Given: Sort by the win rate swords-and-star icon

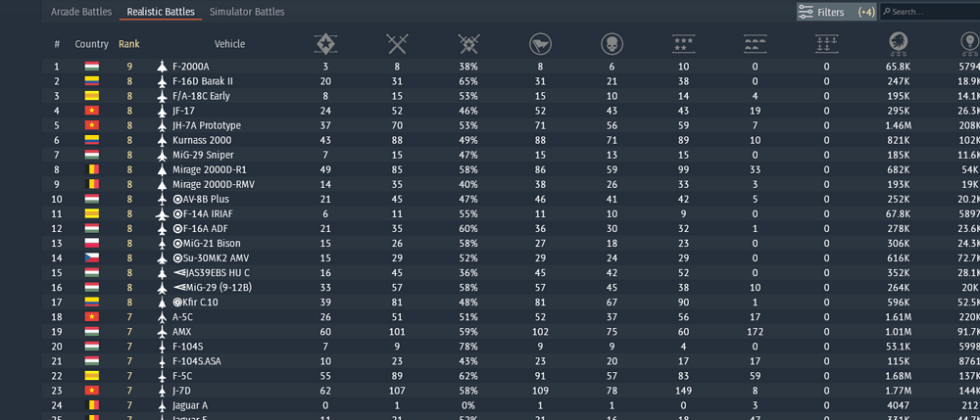Looking at the screenshot, I should 468,43.
